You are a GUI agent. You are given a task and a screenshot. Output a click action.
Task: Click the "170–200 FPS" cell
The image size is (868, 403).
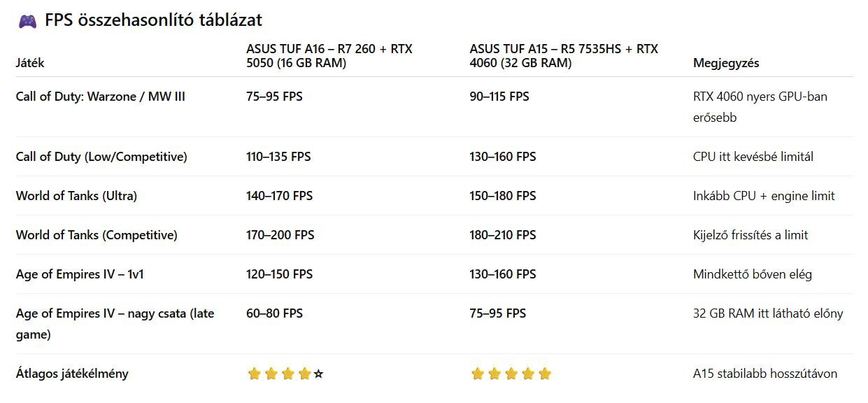280,235
